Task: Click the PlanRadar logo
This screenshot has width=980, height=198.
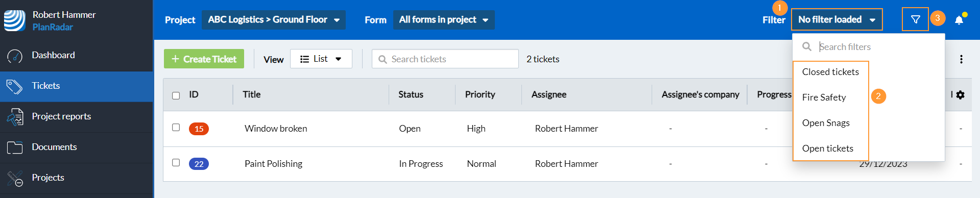Action: point(14,20)
